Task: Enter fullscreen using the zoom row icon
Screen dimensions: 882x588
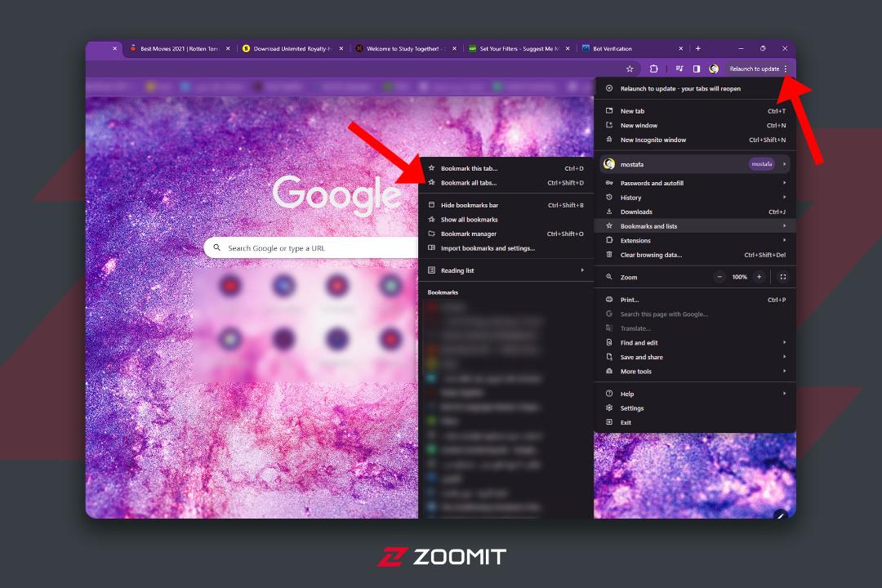Action: coord(783,277)
